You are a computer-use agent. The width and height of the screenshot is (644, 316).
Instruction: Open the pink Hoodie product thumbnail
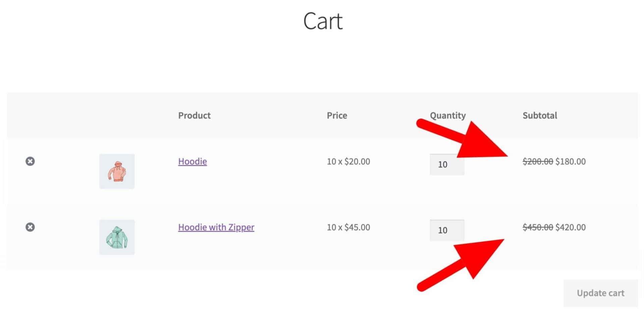(x=117, y=171)
